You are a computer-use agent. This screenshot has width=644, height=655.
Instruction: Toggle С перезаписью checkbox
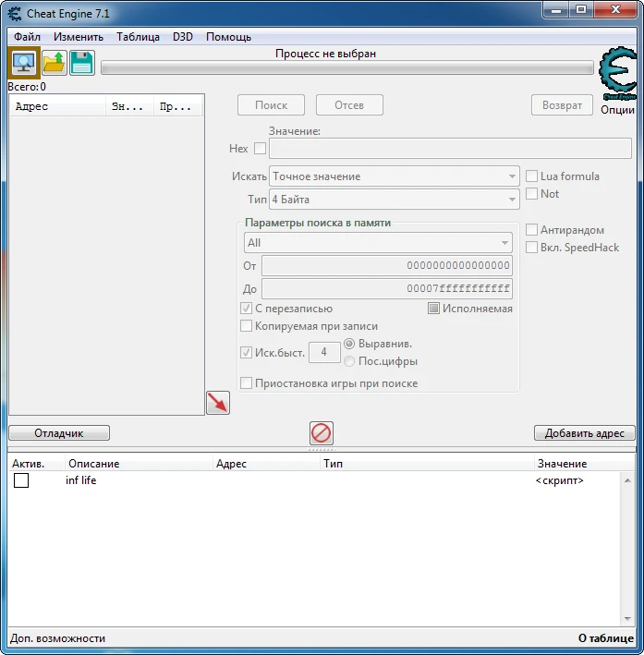(x=246, y=309)
